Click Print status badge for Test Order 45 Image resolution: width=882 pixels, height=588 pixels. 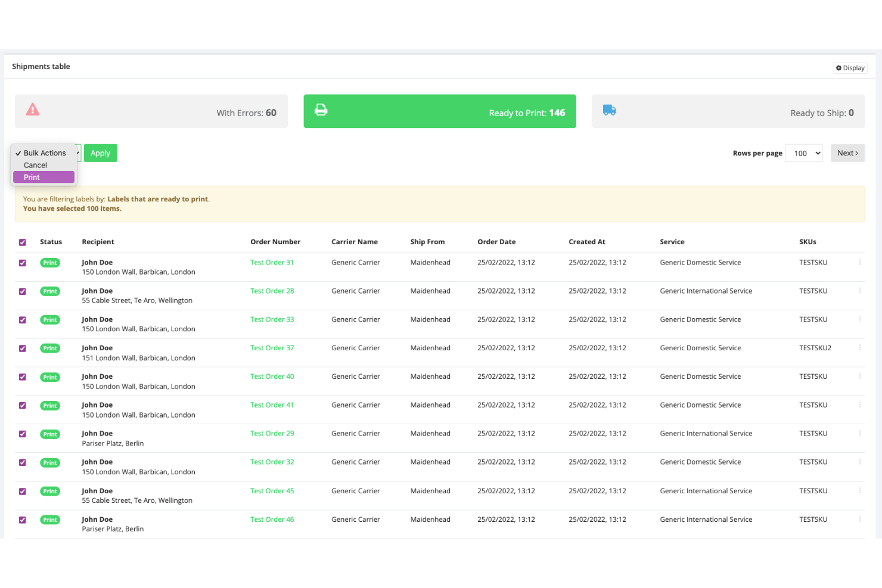point(50,491)
